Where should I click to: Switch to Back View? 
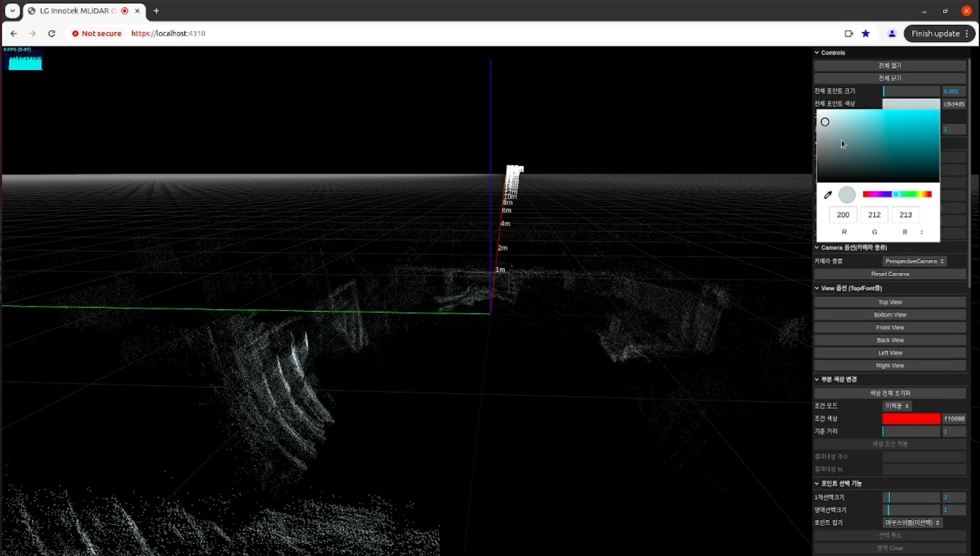coord(890,340)
